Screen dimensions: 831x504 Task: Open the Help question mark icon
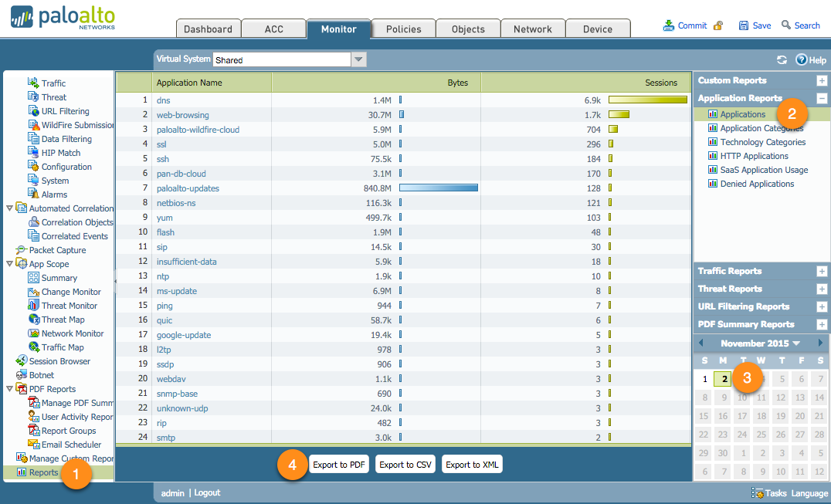coord(801,59)
